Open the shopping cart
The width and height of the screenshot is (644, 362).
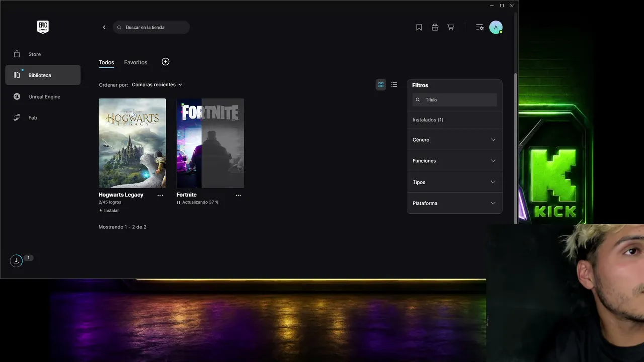tap(451, 27)
